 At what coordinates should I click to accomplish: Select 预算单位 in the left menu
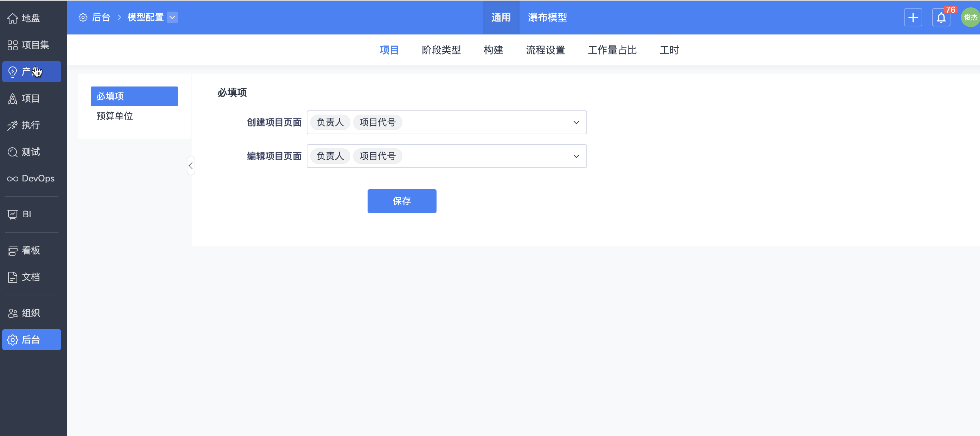[115, 116]
